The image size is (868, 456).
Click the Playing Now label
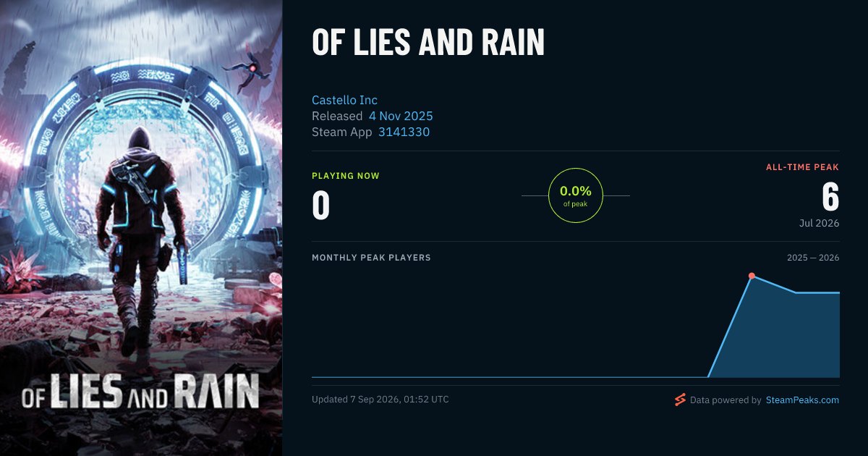346,176
